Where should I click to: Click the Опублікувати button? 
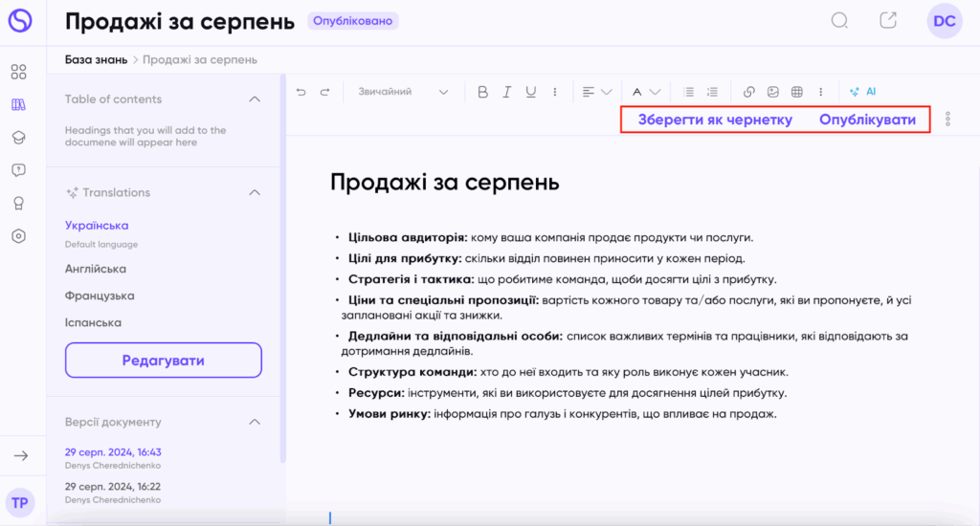(867, 120)
